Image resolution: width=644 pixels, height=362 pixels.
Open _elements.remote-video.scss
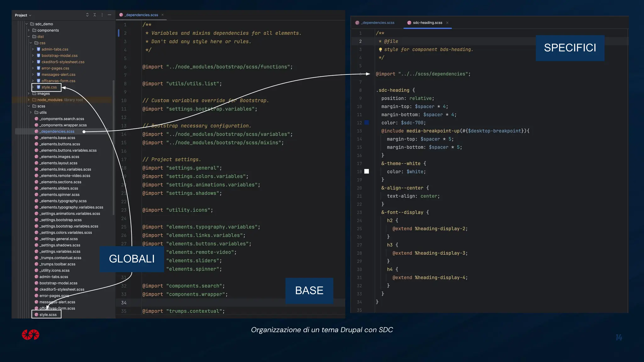pos(65,176)
